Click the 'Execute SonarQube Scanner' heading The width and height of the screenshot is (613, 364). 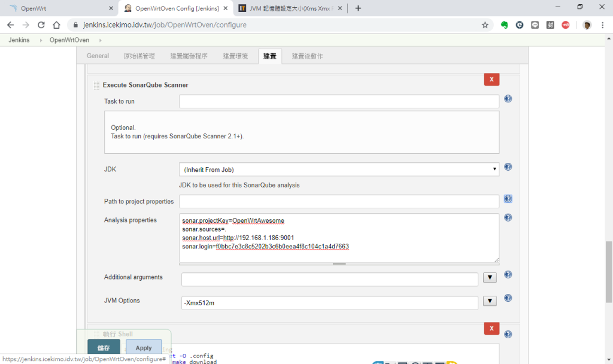(x=145, y=85)
